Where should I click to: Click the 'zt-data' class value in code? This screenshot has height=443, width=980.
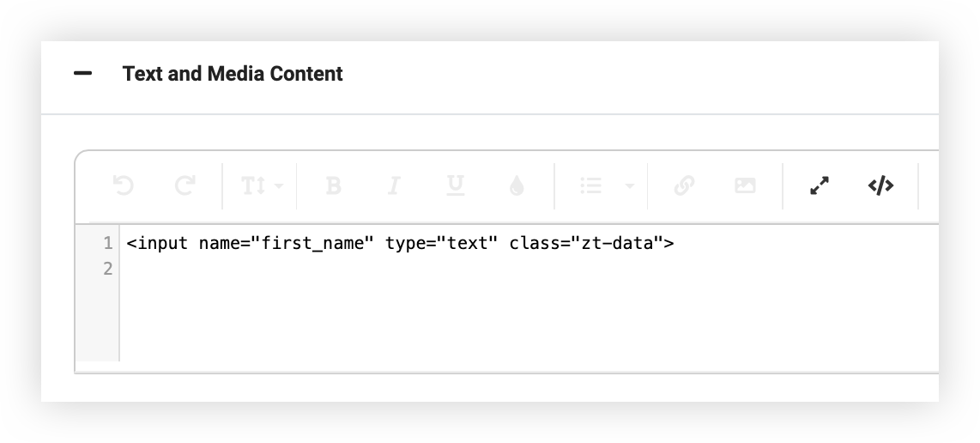coord(617,244)
